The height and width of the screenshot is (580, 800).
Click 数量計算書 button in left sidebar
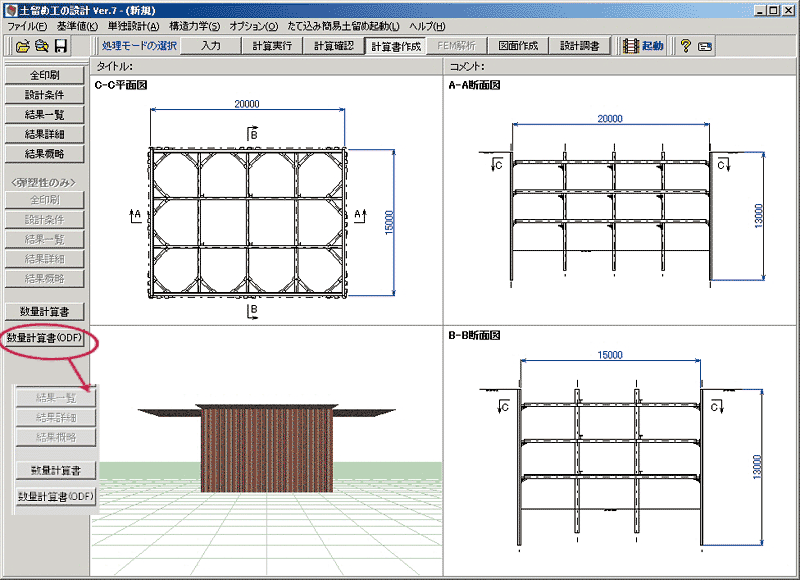44,311
